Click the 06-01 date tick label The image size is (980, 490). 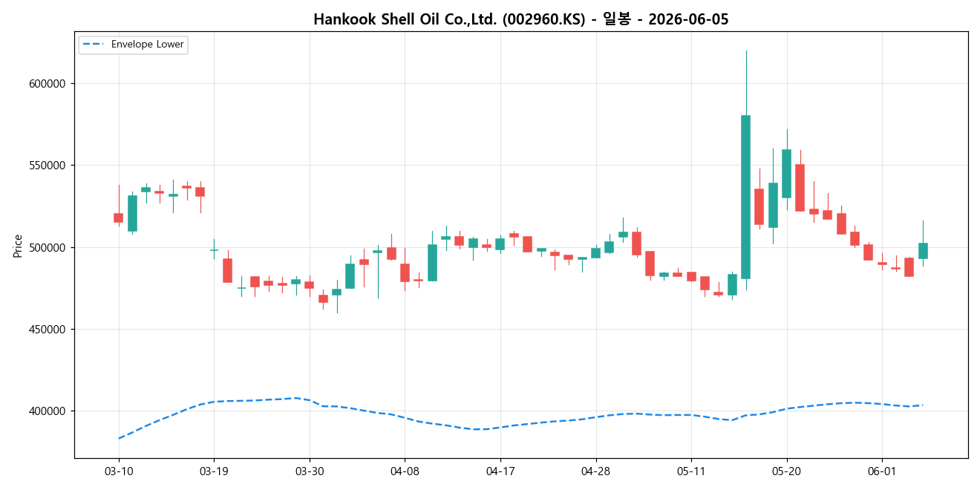[881, 471]
